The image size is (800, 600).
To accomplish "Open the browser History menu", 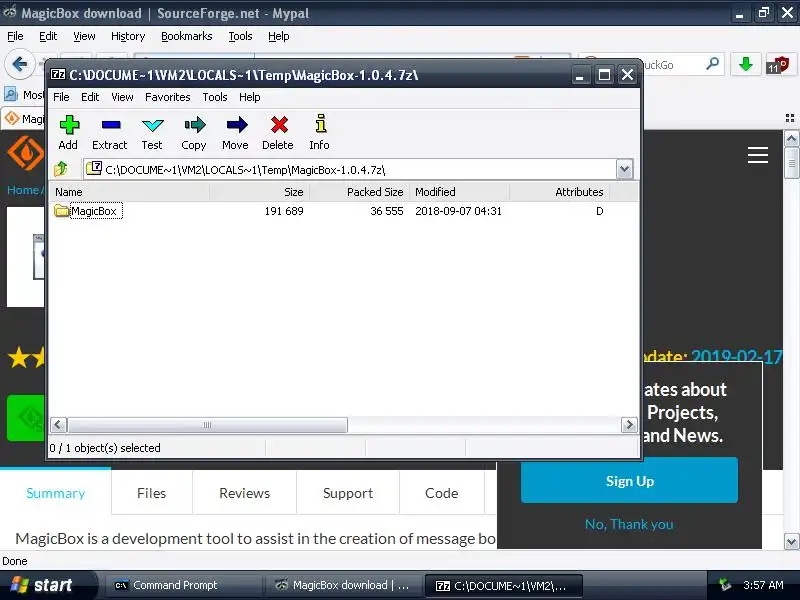I will [128, 36].
